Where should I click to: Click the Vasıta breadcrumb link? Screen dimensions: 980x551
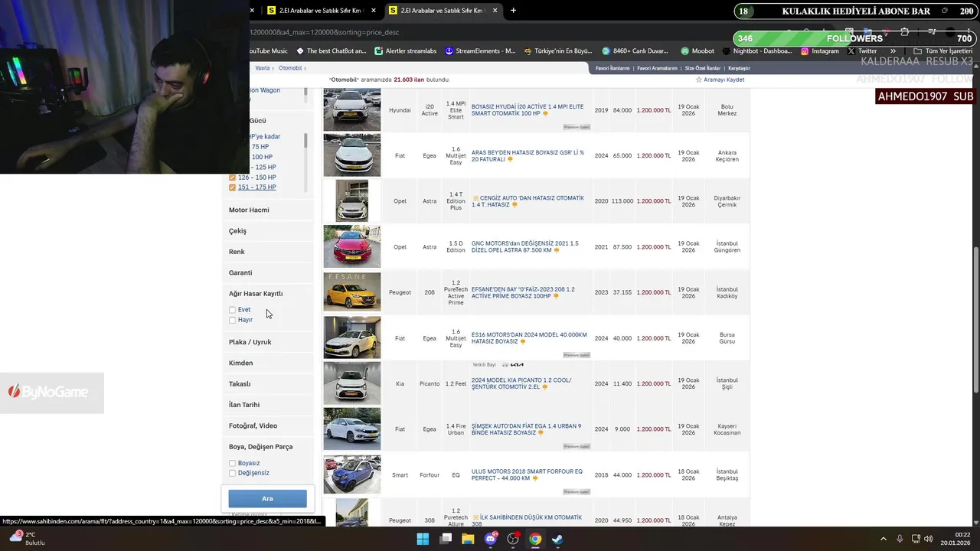(263, 68)
